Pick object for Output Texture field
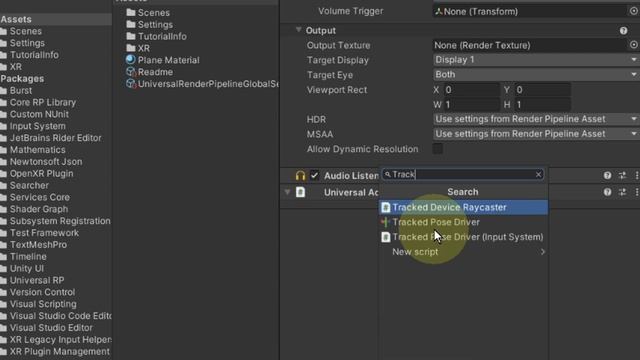640x360 pixels. [633, 45]
